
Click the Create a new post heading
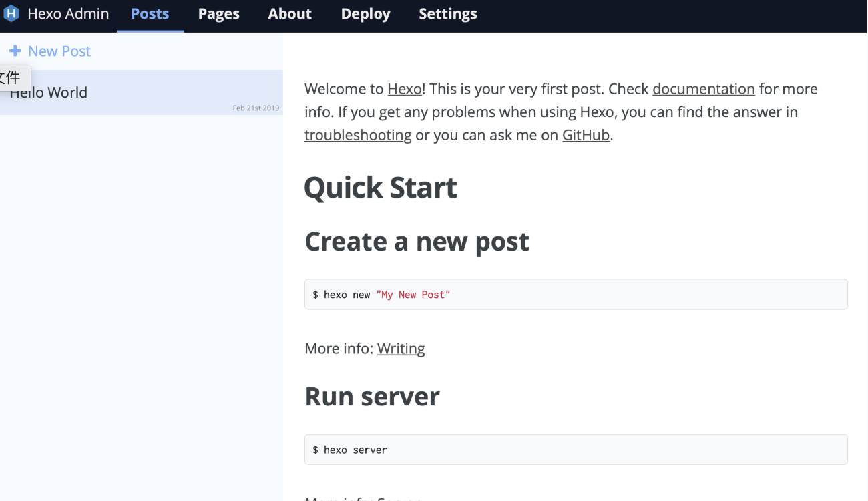tap(417, 242)
